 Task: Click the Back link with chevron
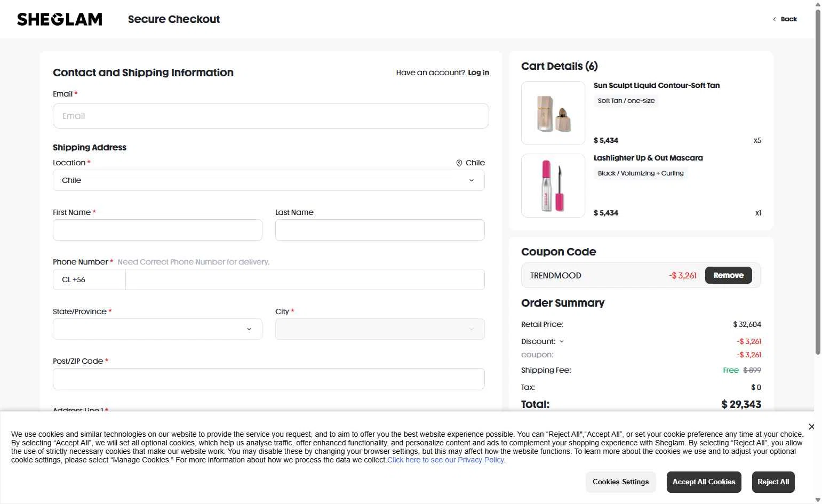click(x=785, y=19)
